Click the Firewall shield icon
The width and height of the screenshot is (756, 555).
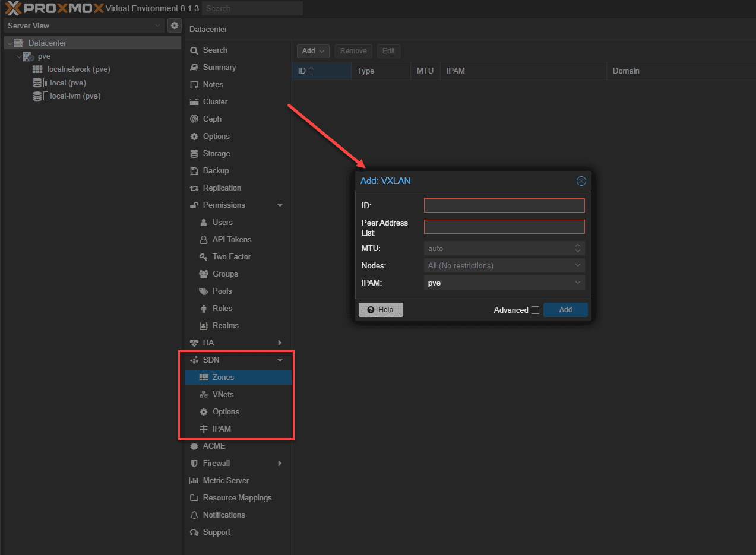coord(194,464)
